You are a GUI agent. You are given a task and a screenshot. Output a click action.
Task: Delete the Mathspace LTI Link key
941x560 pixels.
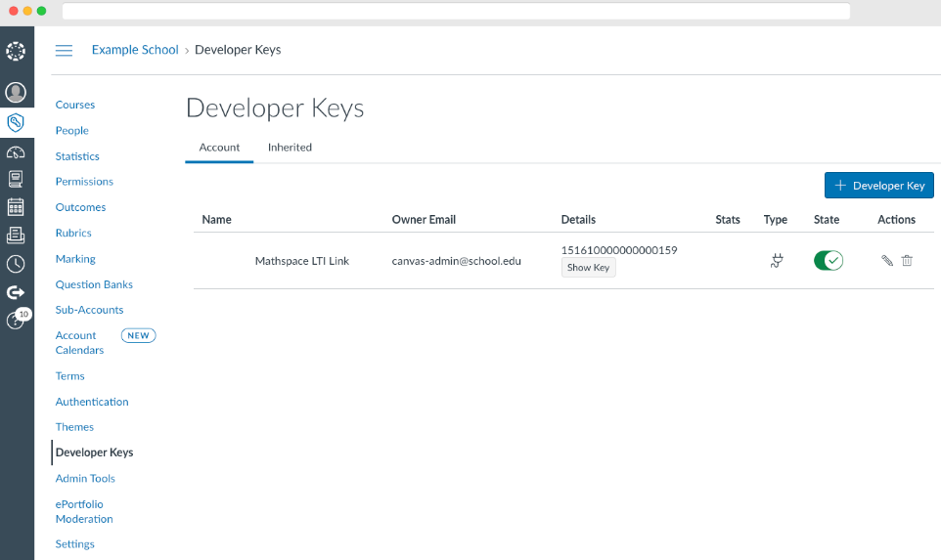tap(907, 260)
